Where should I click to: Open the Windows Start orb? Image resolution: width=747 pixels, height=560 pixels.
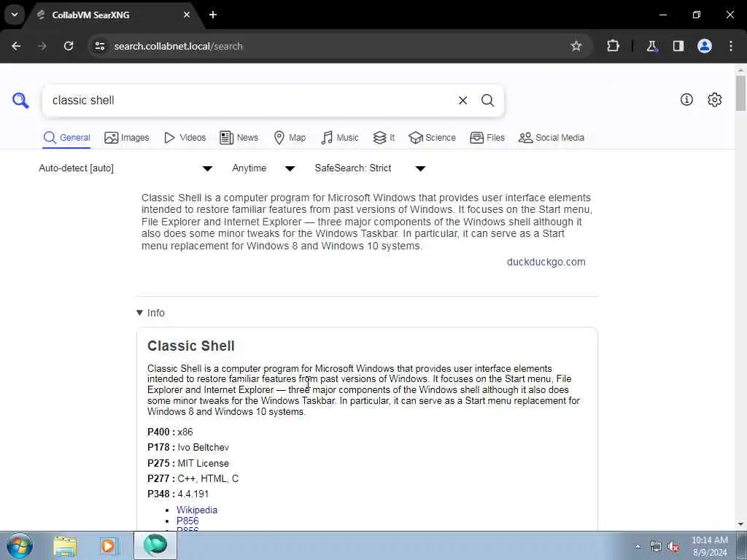20,545
